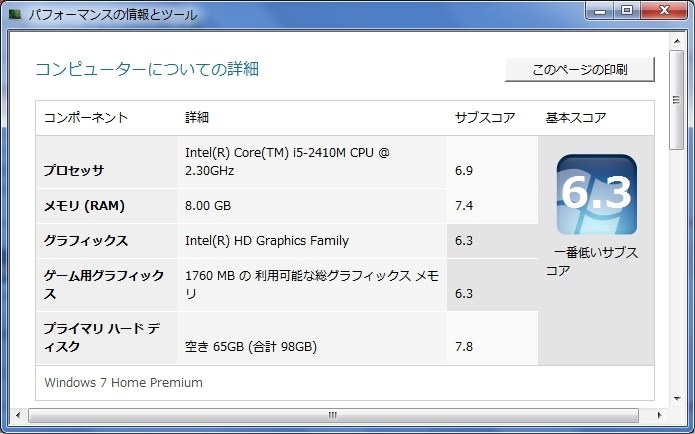Click hard disk subscore 7.8
The image size is (695, 434).
coord(464,346)
